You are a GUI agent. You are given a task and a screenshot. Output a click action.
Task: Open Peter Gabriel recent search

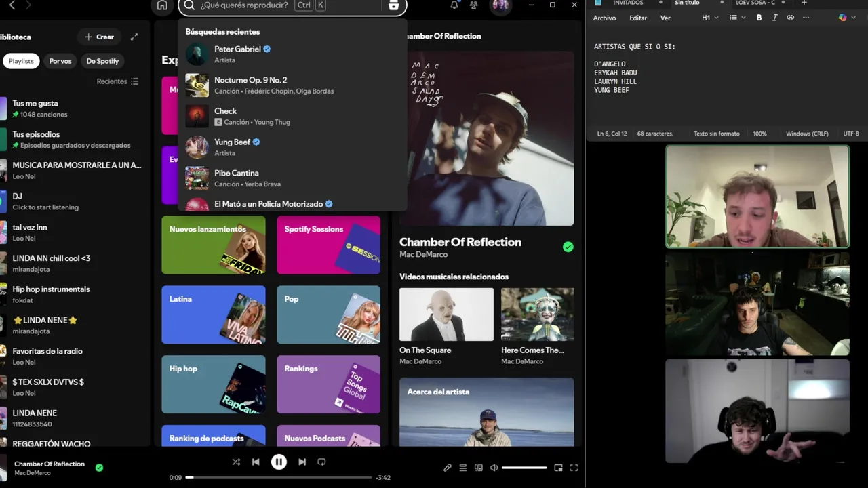292,54
